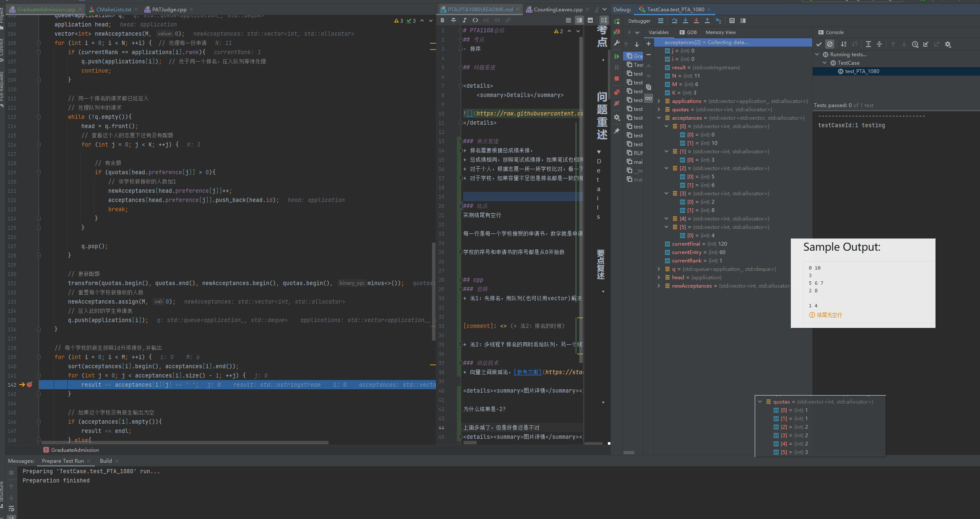
Task: Open View Breakpoints double red circle icon
Action: tap(616, 92)
